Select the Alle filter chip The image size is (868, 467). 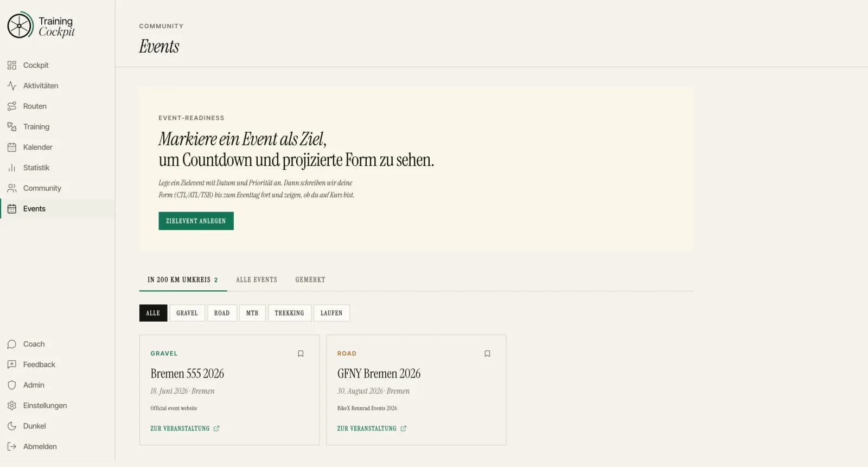coord(153,313)
